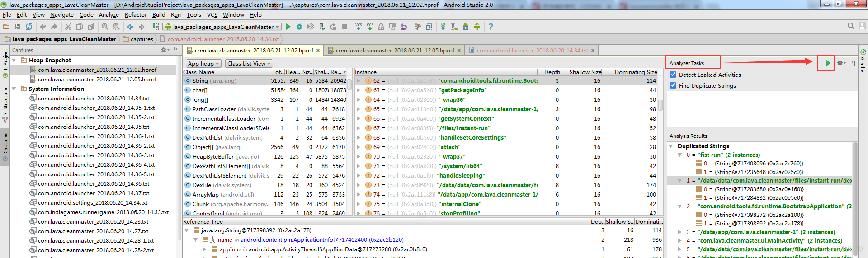Open the SDK Manager icon
The width and height of the screenshot is (868, 258).
tap(466, 27)
